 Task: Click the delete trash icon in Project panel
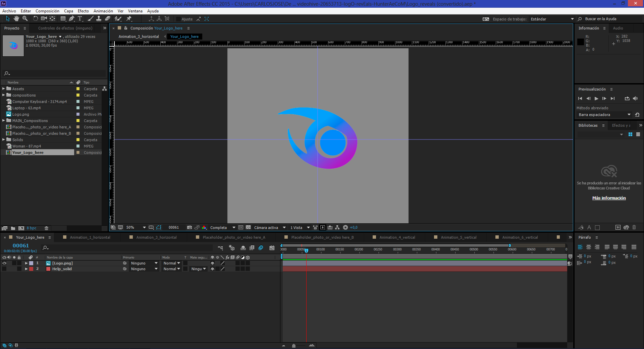[x=47, y=228]
